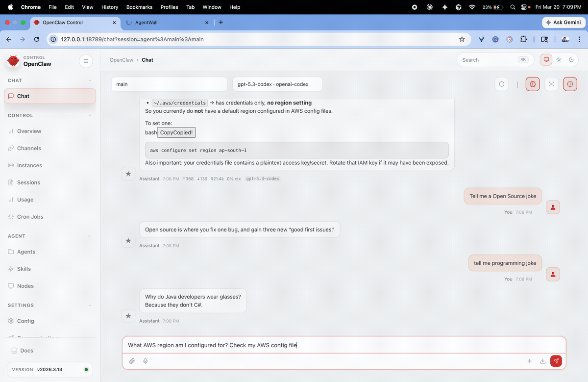Open Agents in sidebar
This screenshot has height=382, width=588.
tap(50, 252)
